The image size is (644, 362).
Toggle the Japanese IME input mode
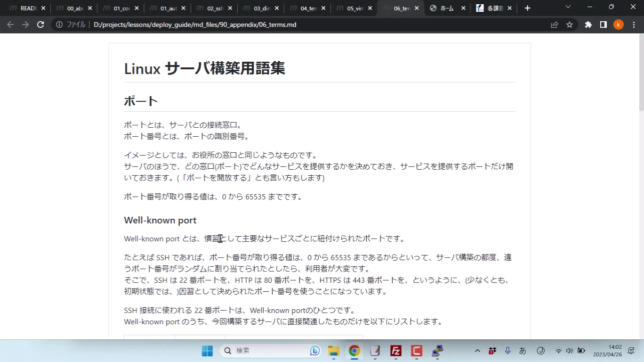523,351
